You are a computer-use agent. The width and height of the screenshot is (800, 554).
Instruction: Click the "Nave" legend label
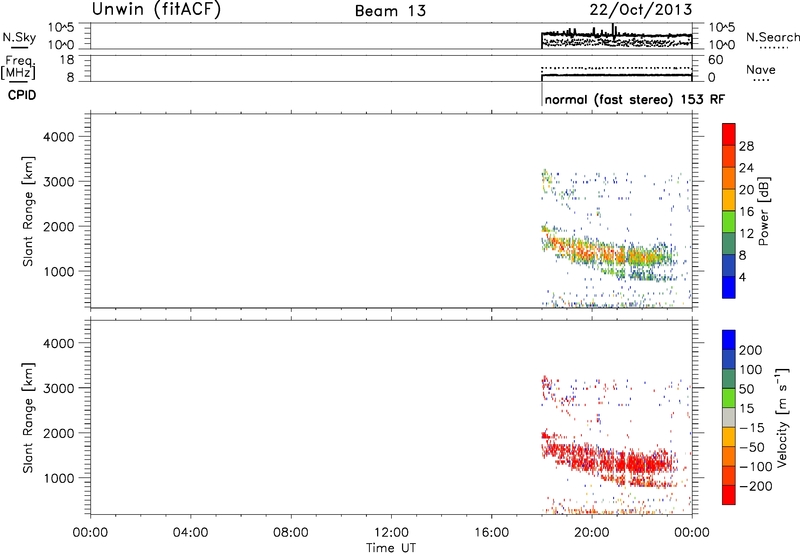pyautogui.click(x=760, y=69)
